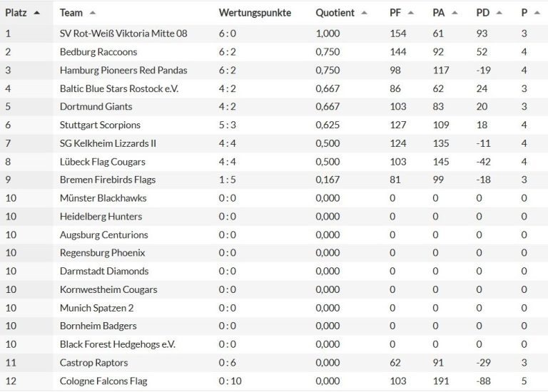Select Baltic Blue Stars Rostock e.V.

tap(119, 88)
